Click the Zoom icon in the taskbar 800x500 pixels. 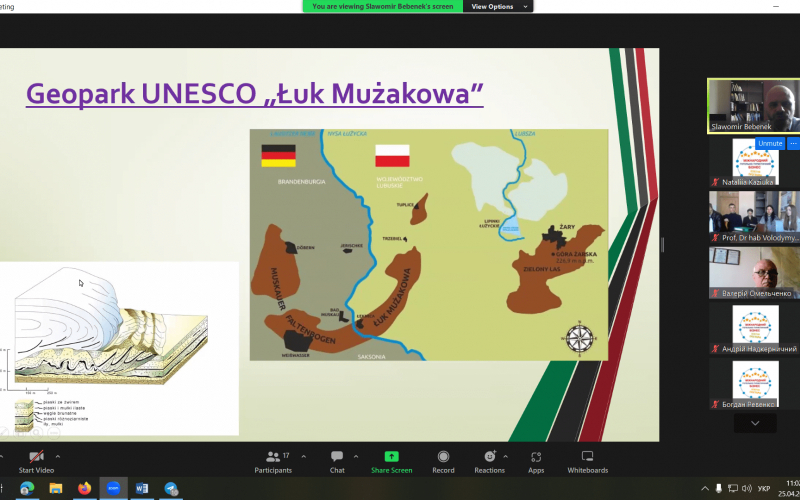click(x=113, y=488)
